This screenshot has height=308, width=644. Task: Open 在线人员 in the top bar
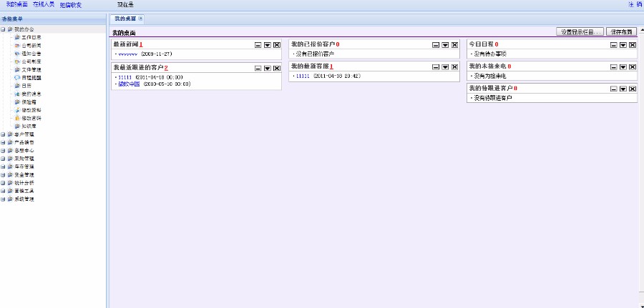pos(44,4)
